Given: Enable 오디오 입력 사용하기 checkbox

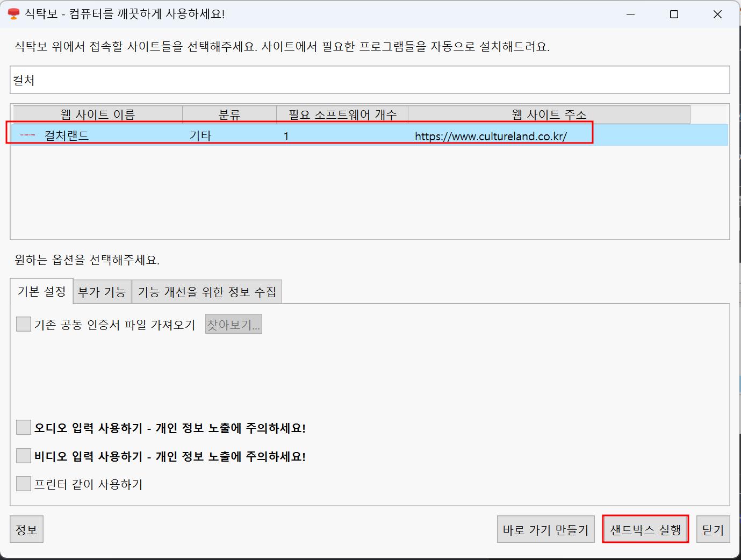Looking at the screenshot, I should 24,428.
